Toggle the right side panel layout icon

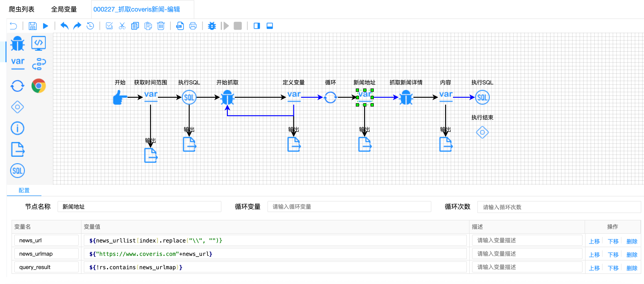click(x=257, y=26)
